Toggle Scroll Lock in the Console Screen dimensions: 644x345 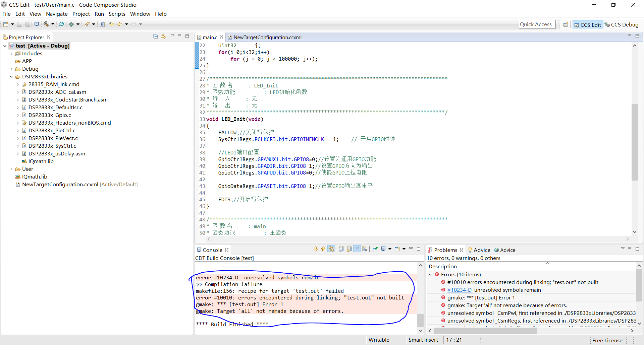pyautogui.click(x=350, y=249)
